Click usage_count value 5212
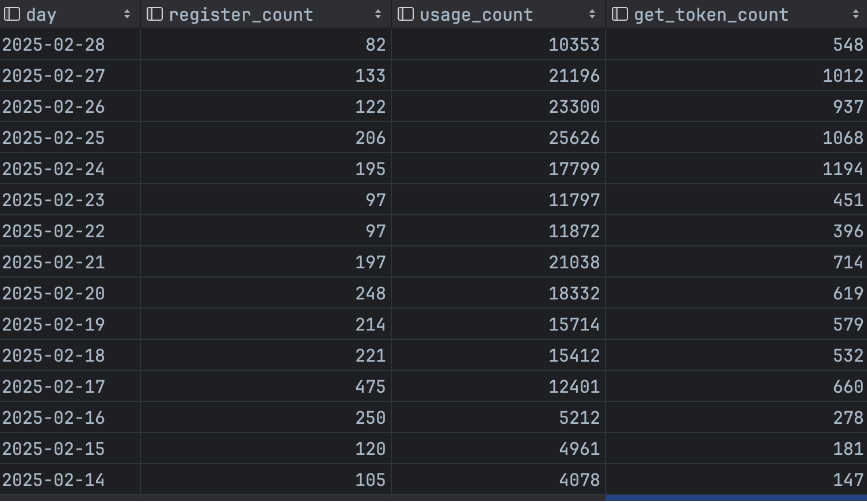Viewport: 867px width, 502px height. (x=579, y=417)
